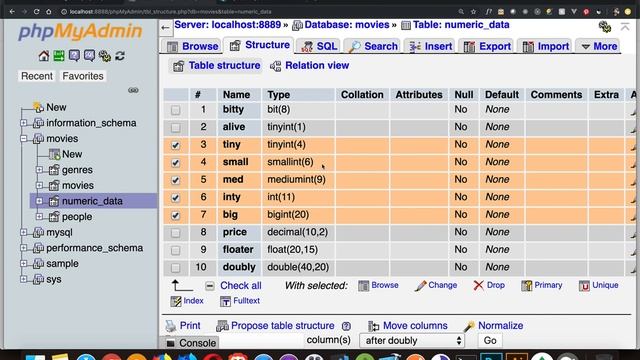640x360 pixels.
Task: Click the Print printer icon
Action: coord(170,326)
